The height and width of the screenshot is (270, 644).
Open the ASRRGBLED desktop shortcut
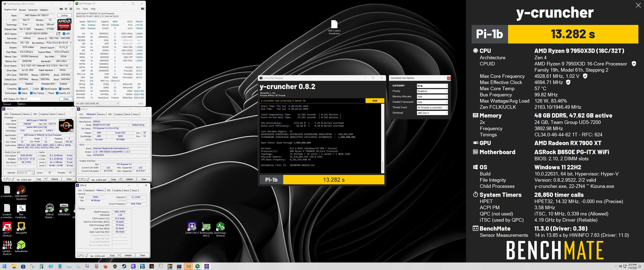click(64, 210)
